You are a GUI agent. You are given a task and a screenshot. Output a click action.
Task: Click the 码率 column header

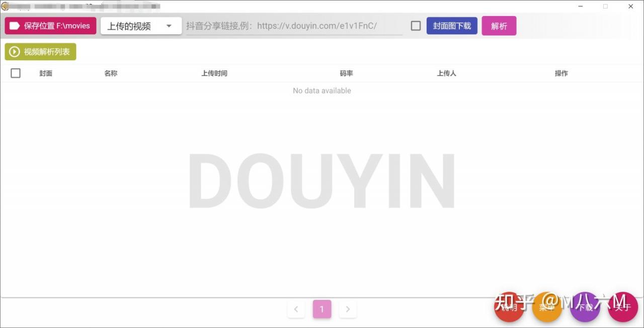pos(346,73)
